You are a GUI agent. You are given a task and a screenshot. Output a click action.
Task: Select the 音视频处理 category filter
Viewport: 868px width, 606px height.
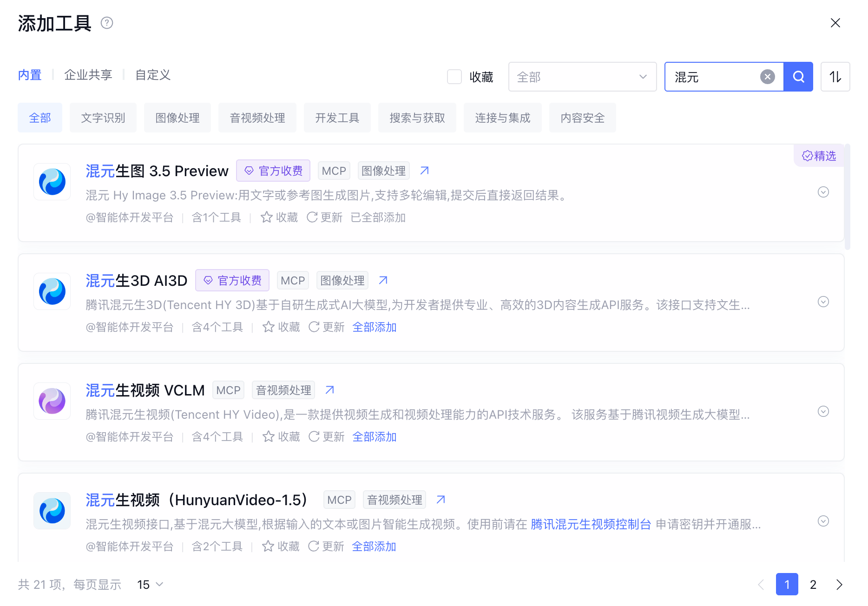257,118
